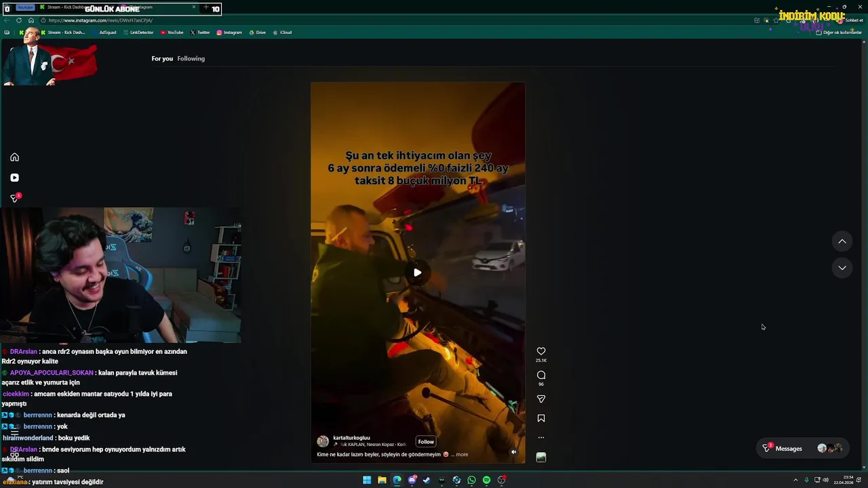Open the kartalturkogluu avatar
Viewport: 868px width, 488px height.
323,441
